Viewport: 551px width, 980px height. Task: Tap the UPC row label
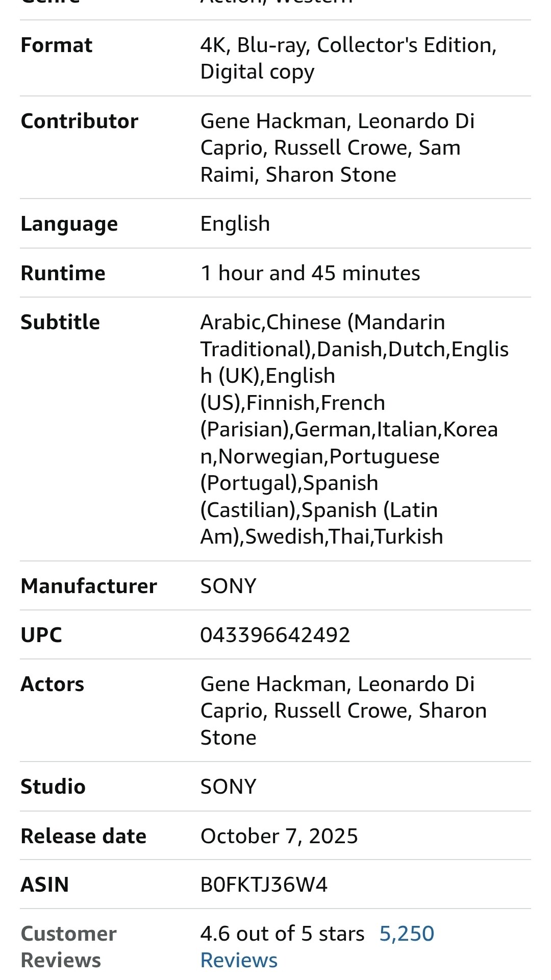(x=41, y=635)
